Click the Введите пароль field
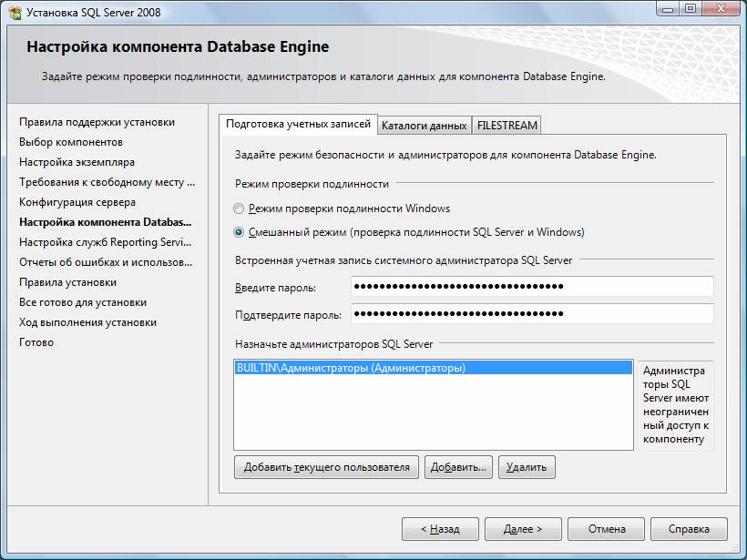The height and width of the screenshot is (560, 747). [x=532, y=287]
